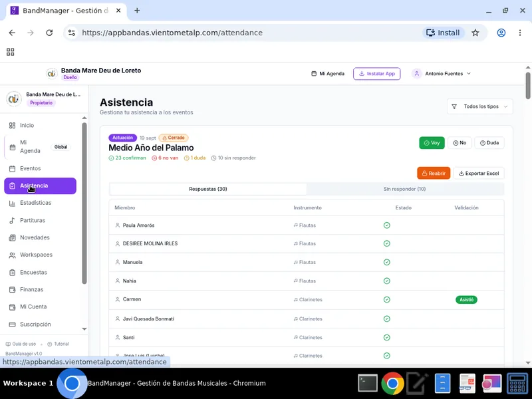
Task: Click the address bar URL
Action: 172,33
